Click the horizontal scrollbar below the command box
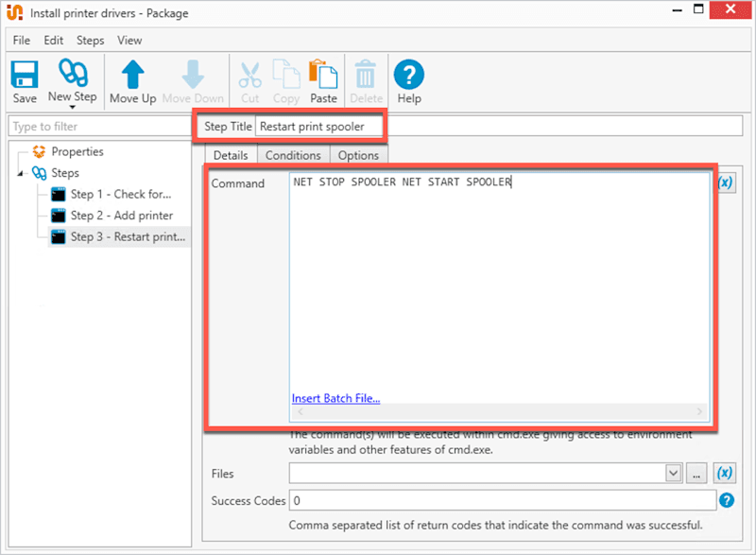Viewport: 756px width, 555px height. 500,413
